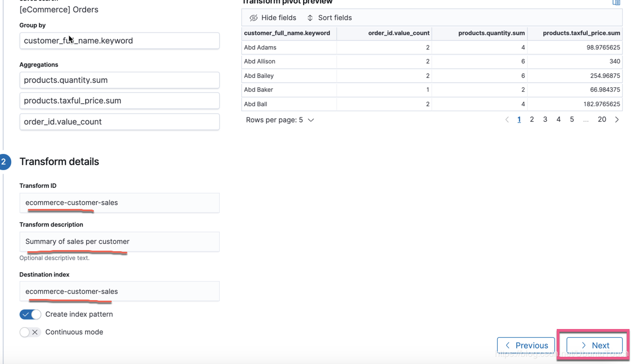Select the Abd Ball table cell
The width and height of the screenshot is (634, 364).
[289, 104]
